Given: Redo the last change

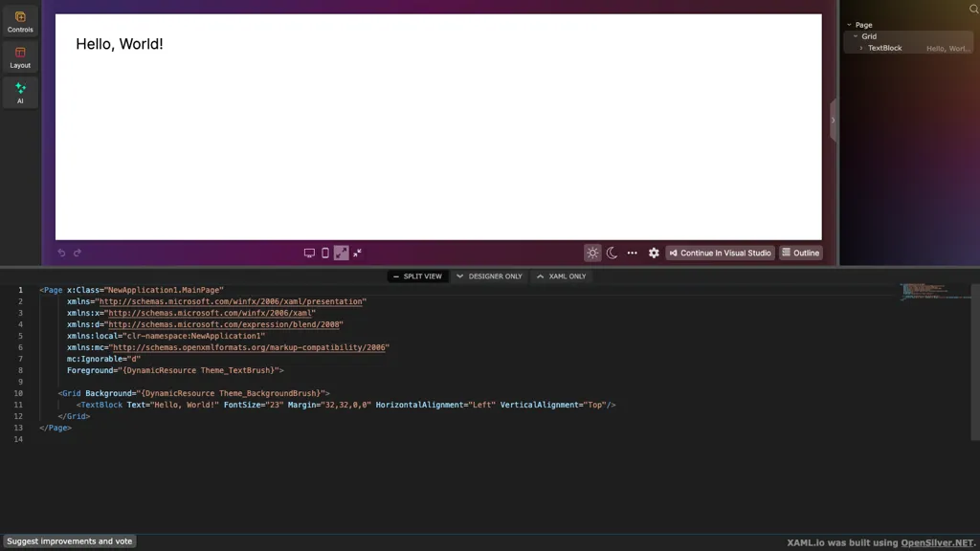Looking at the screenshot, I should [77, 253].
